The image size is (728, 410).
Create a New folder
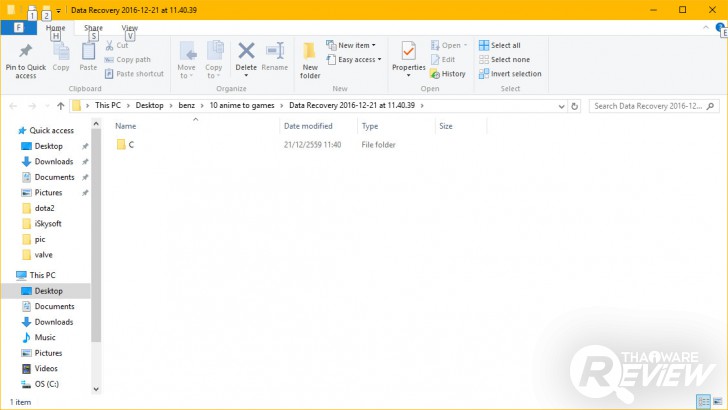pos(310,60)
